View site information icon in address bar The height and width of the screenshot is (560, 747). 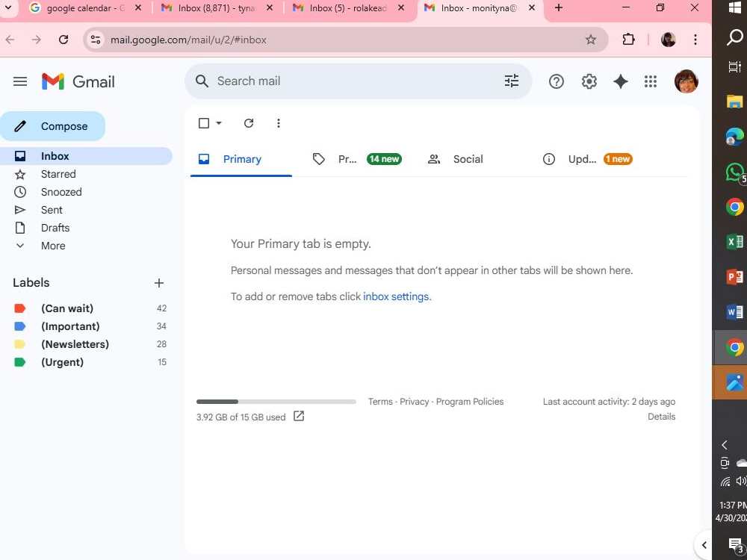tap(96, 40)
